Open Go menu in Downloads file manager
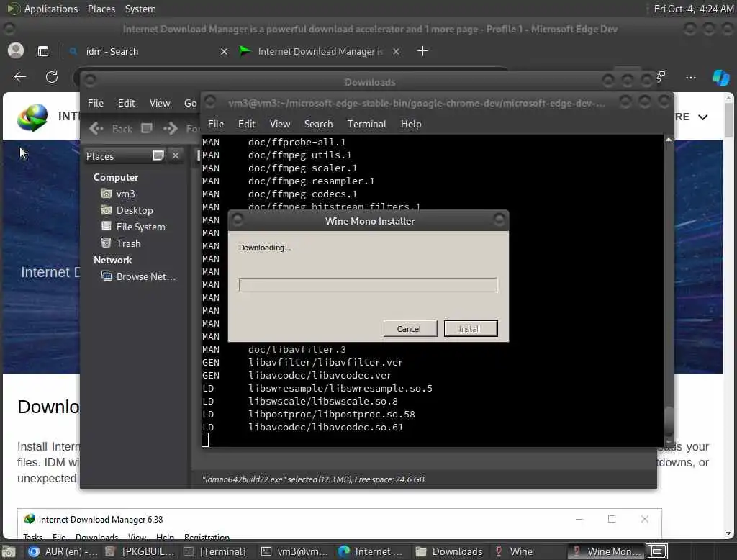The width and height of the screenshot is (737, 560). point(190,103)
